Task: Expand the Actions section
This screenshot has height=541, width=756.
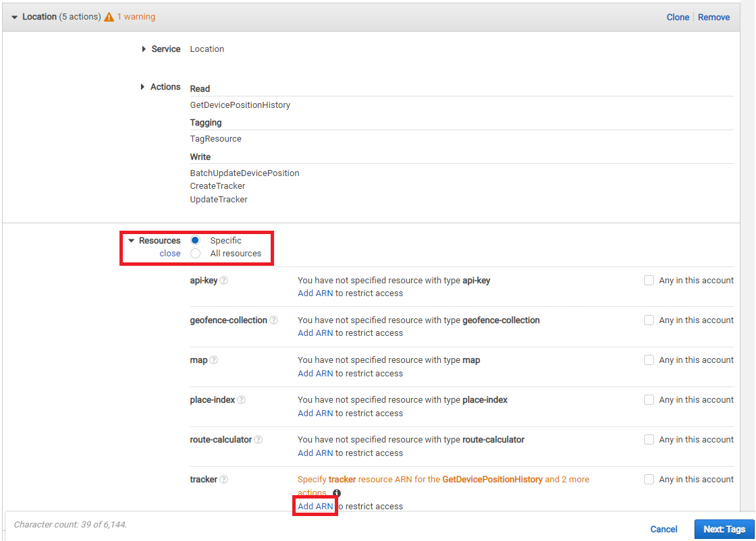Action: click(x=143, y=86)
